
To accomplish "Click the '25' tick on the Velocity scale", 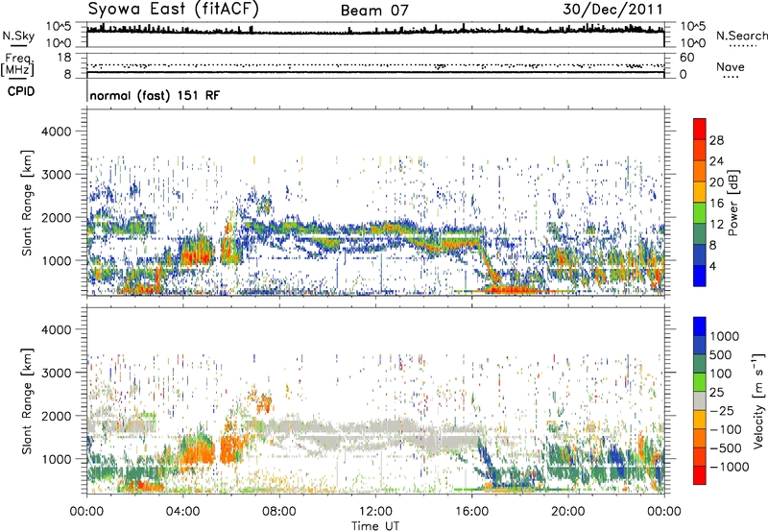I will [x=717, y=393].
